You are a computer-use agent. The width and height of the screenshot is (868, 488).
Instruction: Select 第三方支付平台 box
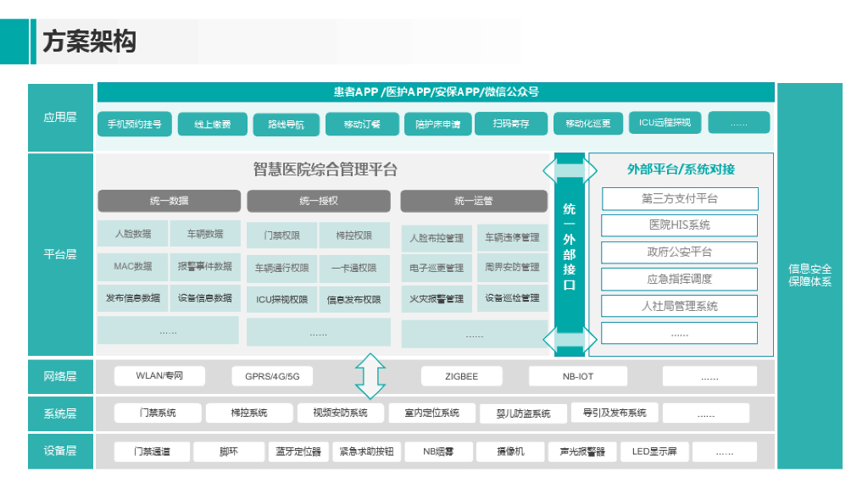coord(679,199)
